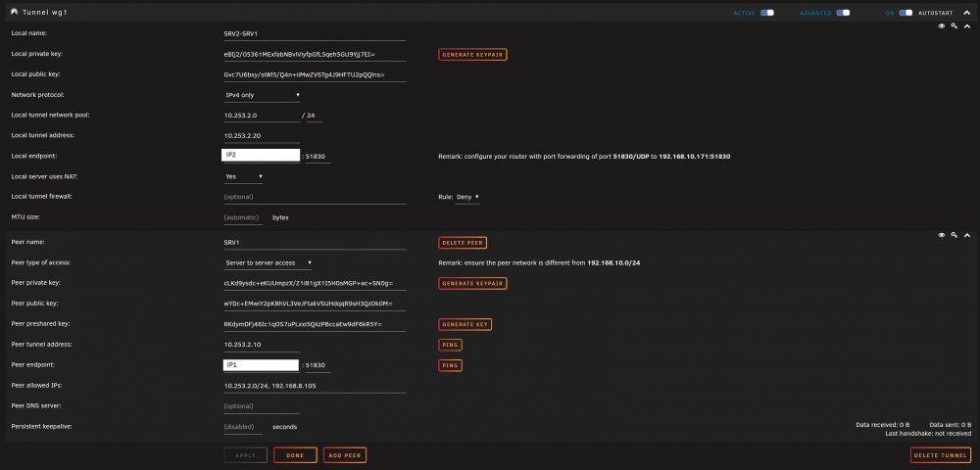980x470 pixels.
Task: Click the Delete Tunnel button
Action: (941, 455)
